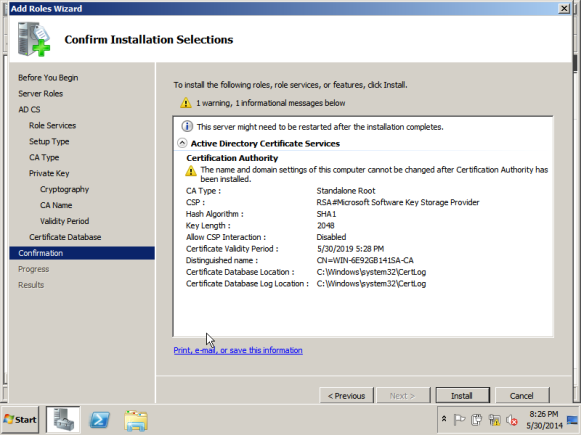
Task: Click the network warning tray icon
Action: point(495,420)
